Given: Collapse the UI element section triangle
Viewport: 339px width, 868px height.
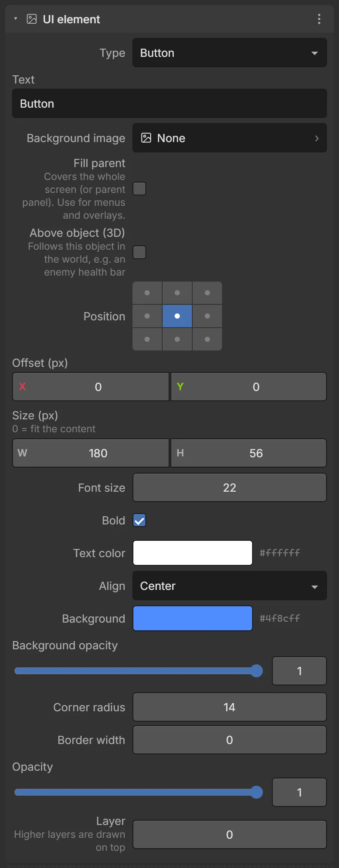Looking at the screenshot, I should (15, 19).
